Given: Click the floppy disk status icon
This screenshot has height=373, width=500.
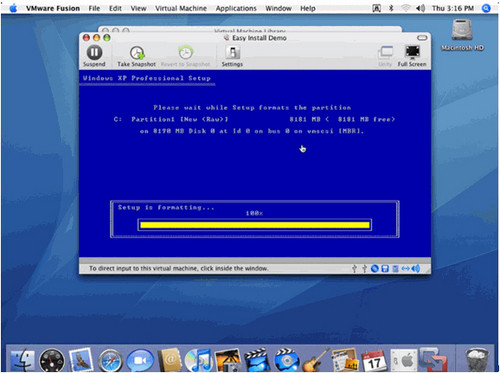Looking at the screenshot, I should pos(385,269).
